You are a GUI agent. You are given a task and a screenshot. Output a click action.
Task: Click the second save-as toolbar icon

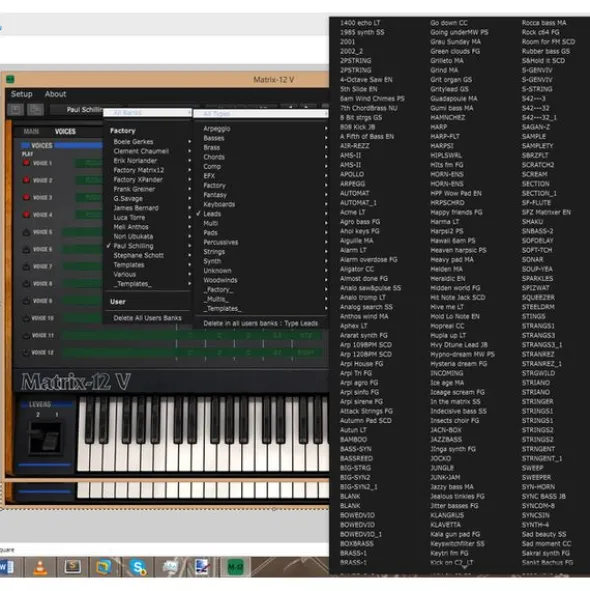pos(35,109)
